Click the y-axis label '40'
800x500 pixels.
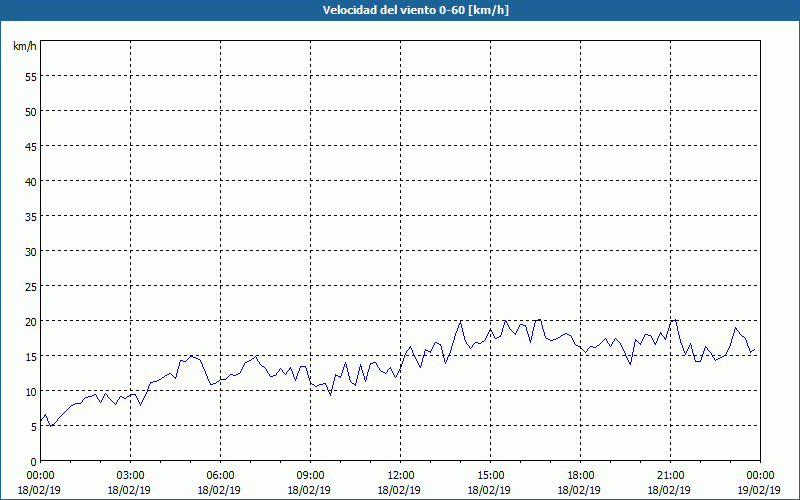tap(31, 181)
